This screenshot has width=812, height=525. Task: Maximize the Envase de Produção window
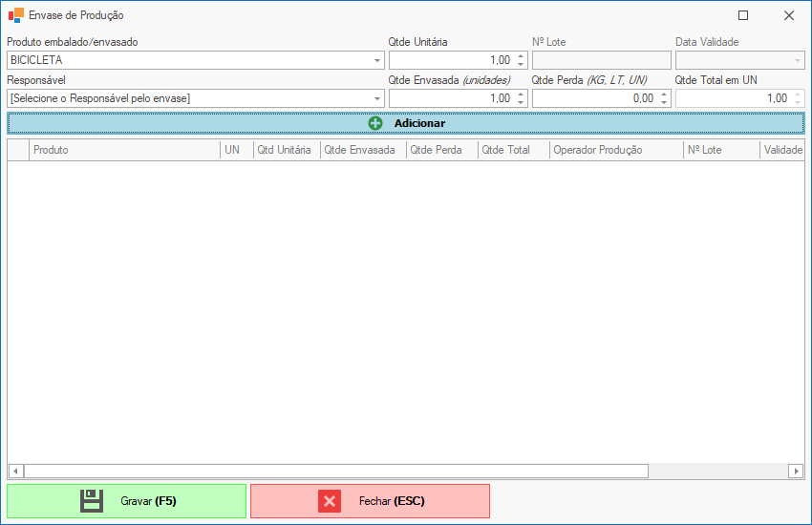point(743,15)
